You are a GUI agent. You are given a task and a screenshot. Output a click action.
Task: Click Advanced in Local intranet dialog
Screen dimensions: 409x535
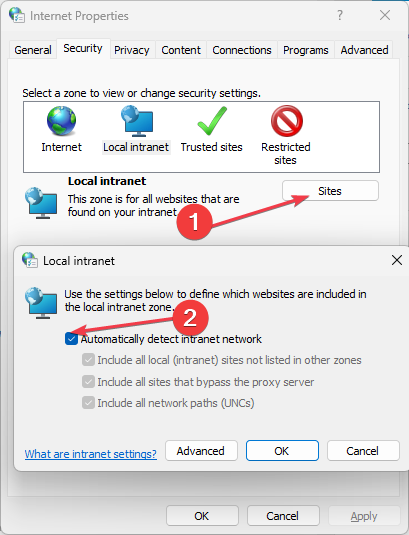pos(201,451)
